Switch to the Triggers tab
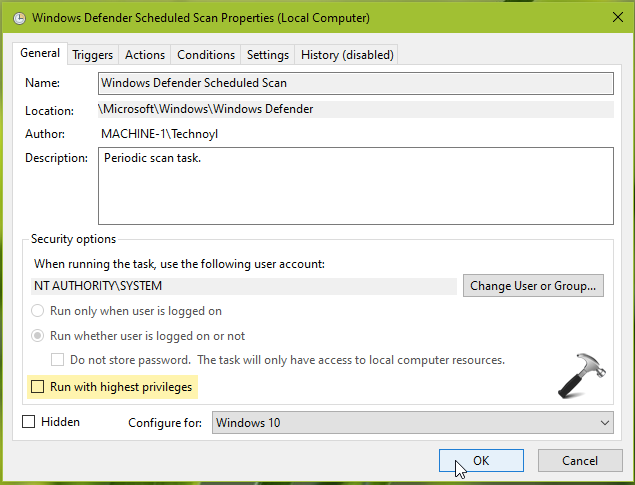The width and height of the screenshot is (635, 485). [93, 55]
